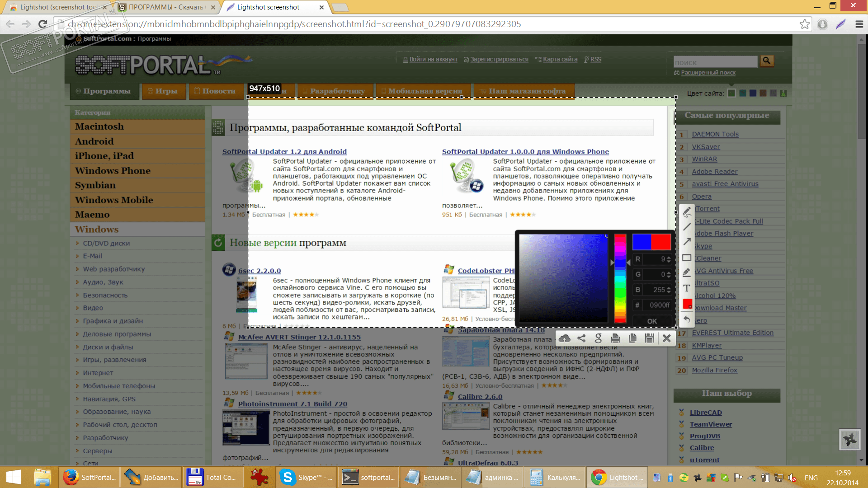Print the screenshot
The image size is (868, 488).
pyautogui.click(x=615, y=338)
